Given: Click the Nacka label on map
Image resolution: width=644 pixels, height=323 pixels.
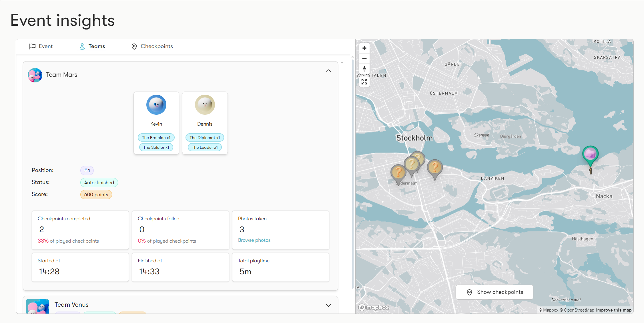Looking at the screenshot, I should click(604, 196).
